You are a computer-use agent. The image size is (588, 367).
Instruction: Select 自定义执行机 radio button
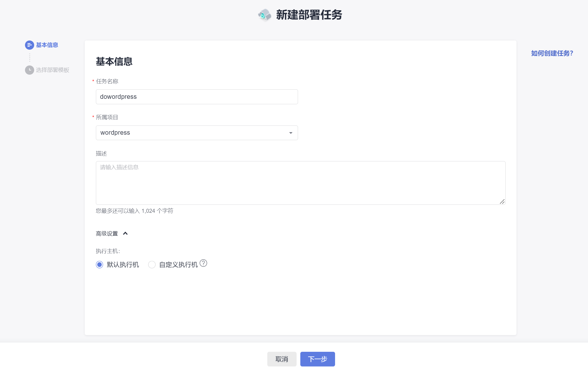(152, 264)
